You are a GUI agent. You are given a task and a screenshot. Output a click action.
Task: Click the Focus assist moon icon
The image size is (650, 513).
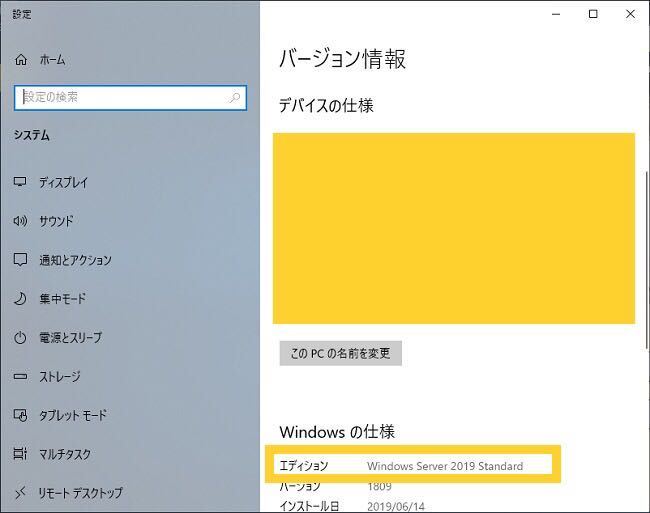(x=20, y=299)
